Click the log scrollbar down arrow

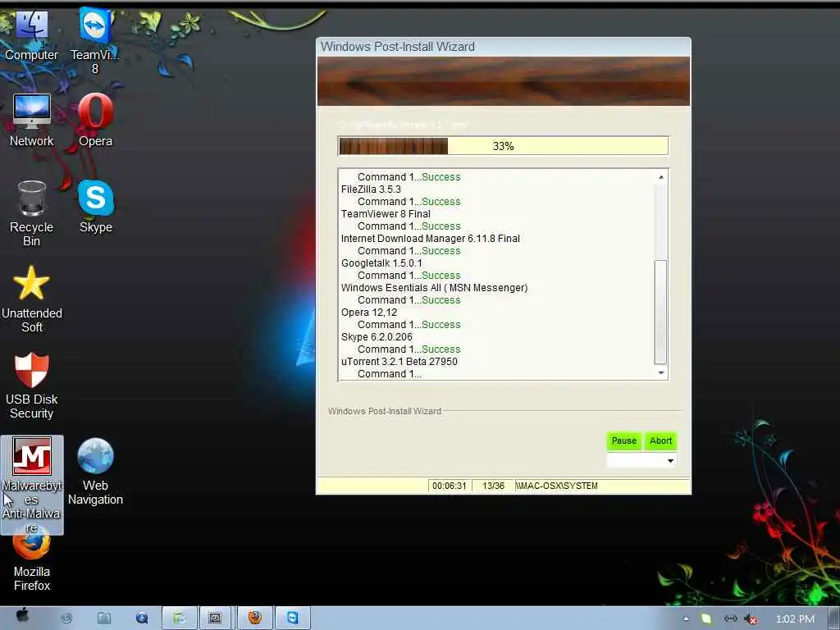[661, 372]
